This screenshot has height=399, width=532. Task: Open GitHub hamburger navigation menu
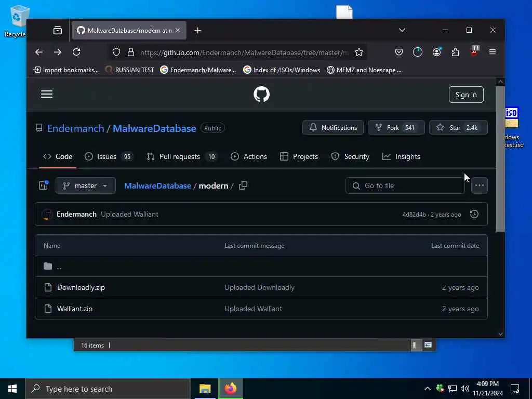(x=47, y=94)
